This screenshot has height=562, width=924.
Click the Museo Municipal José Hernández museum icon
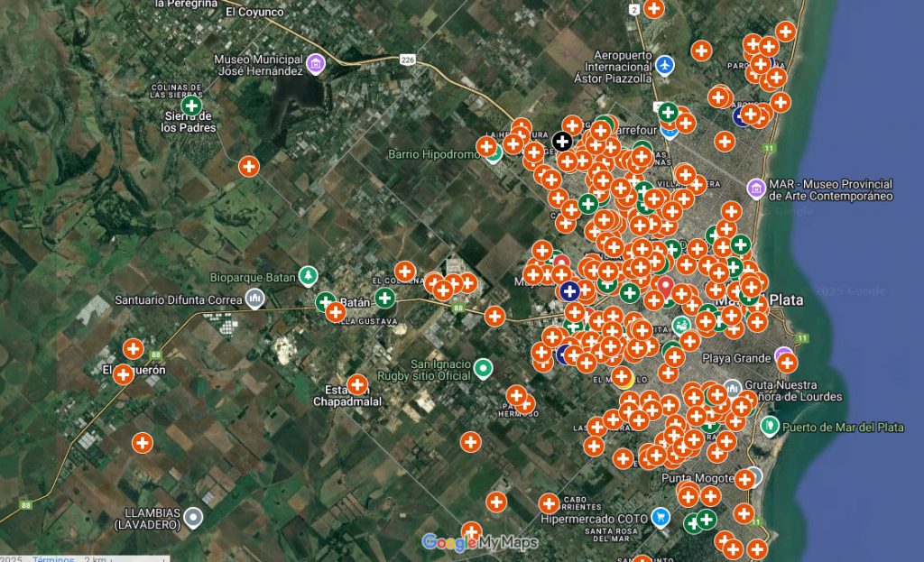click(315, 63)
